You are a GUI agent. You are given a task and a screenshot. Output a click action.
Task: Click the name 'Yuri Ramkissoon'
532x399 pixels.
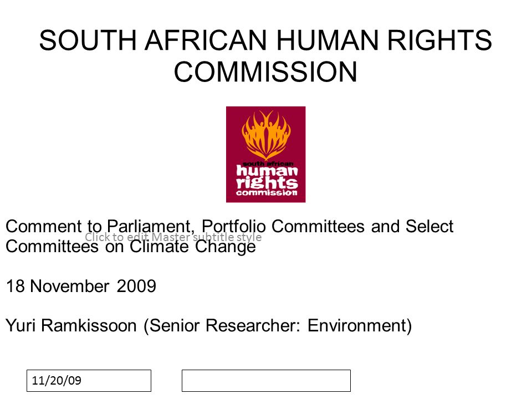71,326
